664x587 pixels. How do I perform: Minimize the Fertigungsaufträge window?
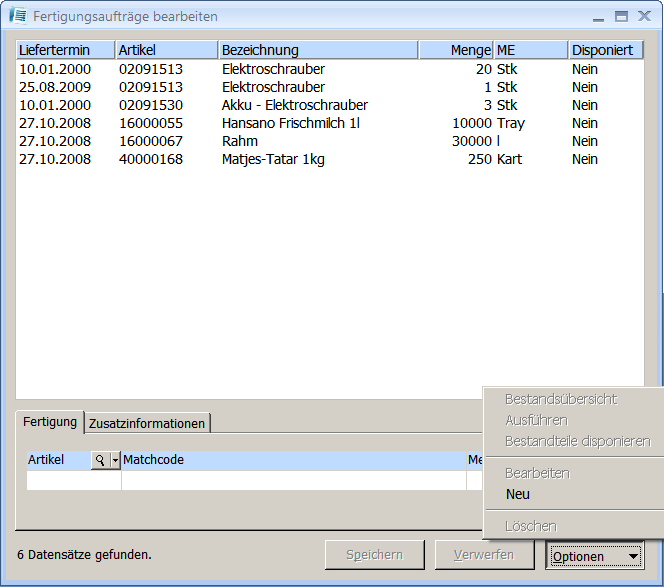598,16
